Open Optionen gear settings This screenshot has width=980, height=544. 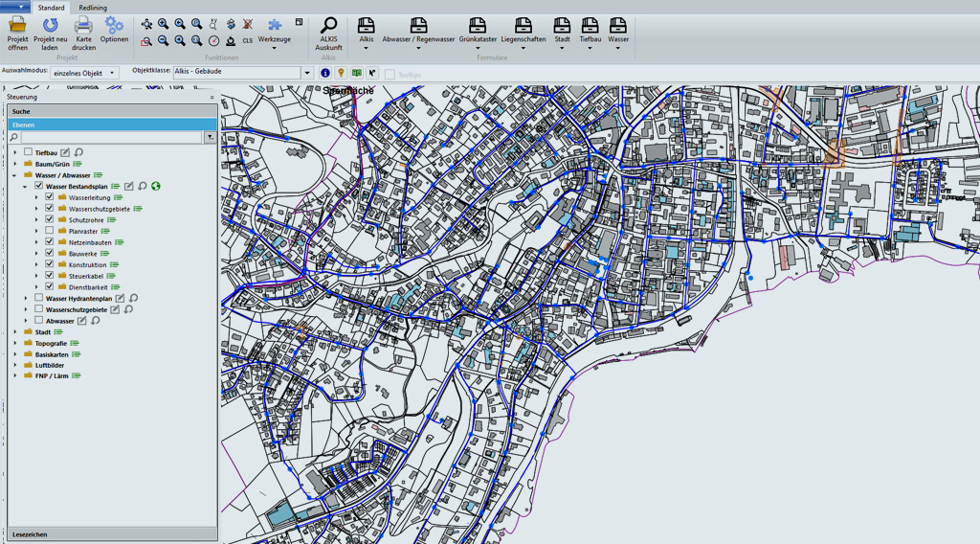(114, 26)
